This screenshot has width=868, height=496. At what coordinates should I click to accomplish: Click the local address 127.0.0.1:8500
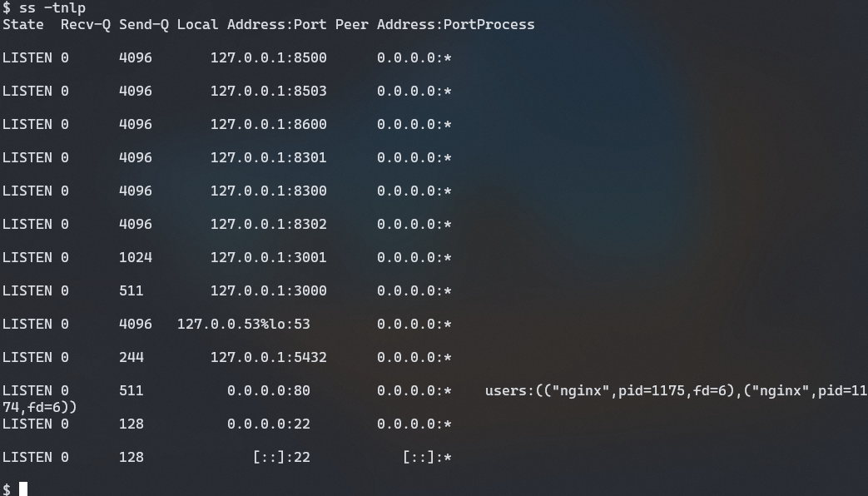point(268,57)
